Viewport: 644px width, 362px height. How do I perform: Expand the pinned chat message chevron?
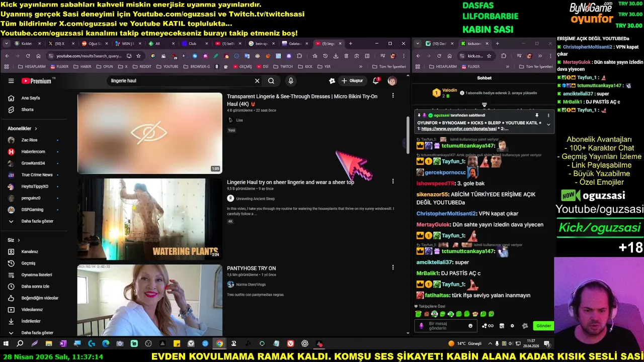[x=548, y=124]
